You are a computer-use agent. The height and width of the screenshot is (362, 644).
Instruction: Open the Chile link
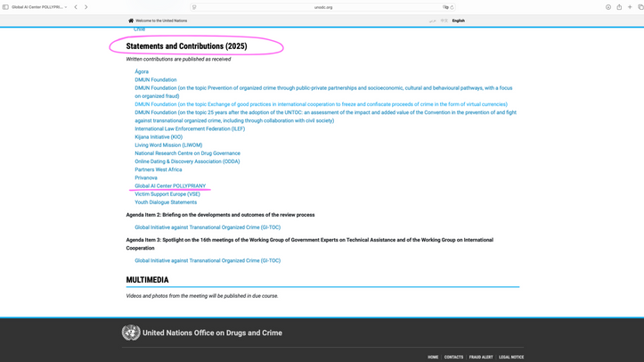pyautogui.click(x=139, y=29)
